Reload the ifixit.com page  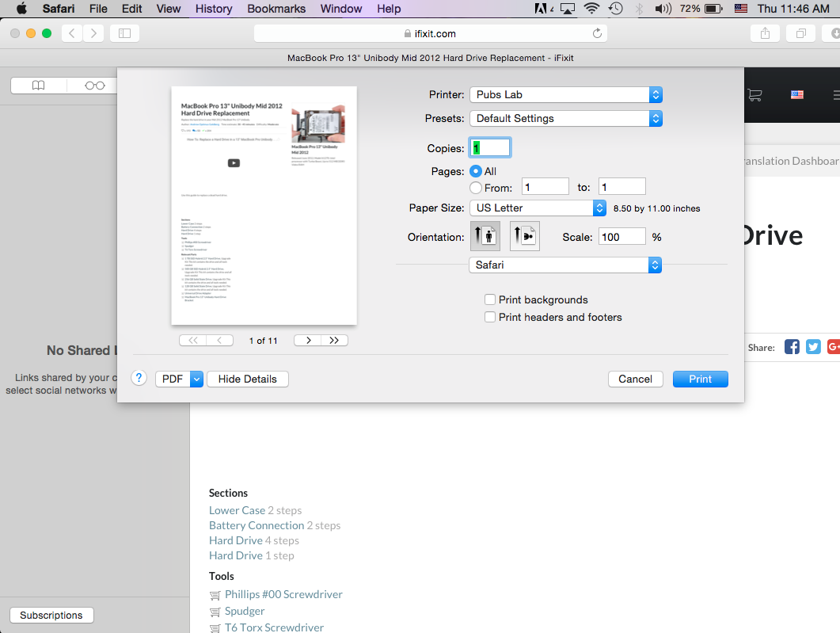pos(597,33)
